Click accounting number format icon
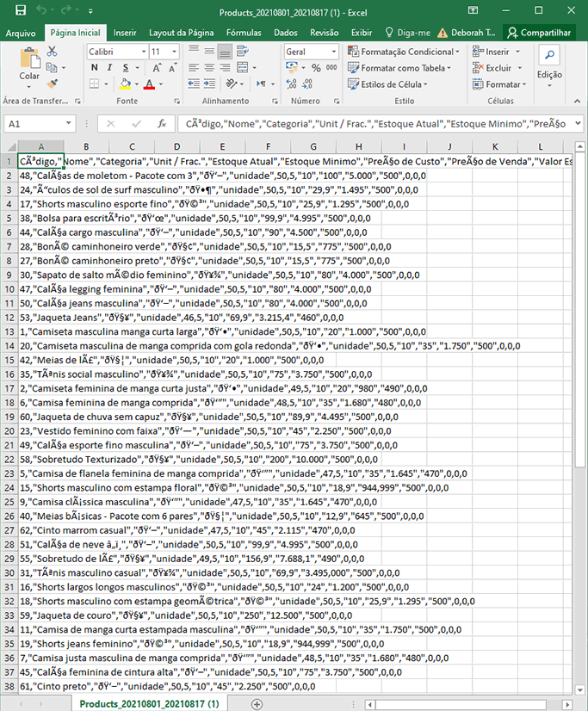588x711 pixels. tap(292, 68)
